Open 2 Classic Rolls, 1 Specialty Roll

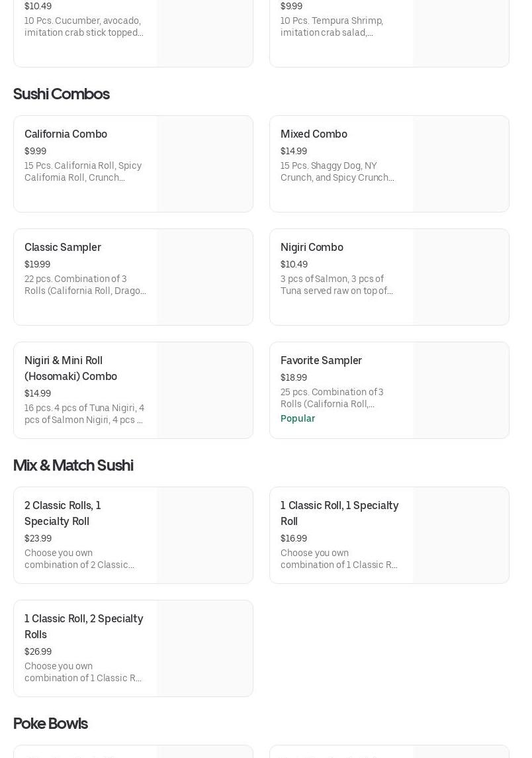(x=63, y=513)
